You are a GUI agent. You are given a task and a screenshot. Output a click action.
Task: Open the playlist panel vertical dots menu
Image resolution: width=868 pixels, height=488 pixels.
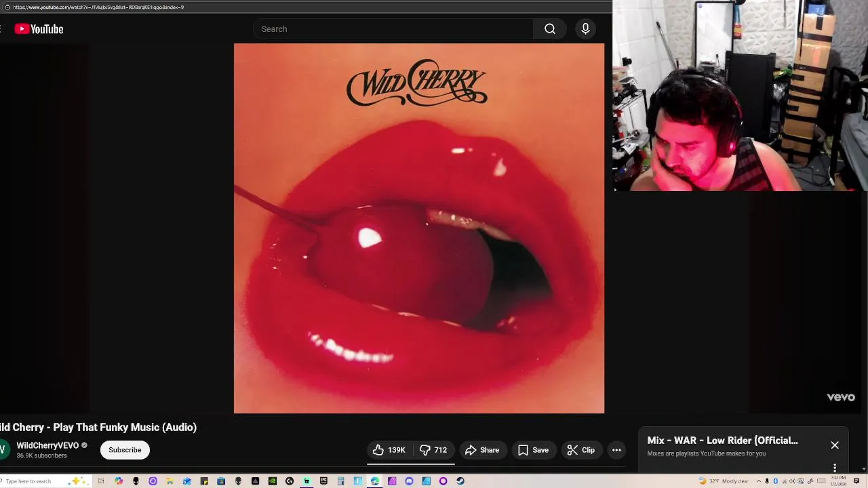pos(835,468)
